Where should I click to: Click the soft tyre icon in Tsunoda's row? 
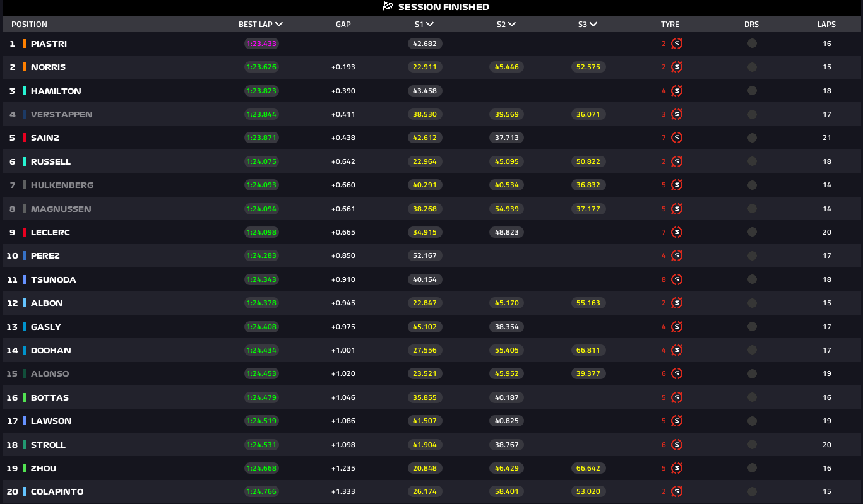pyautogui.click(x=677, y=279)
